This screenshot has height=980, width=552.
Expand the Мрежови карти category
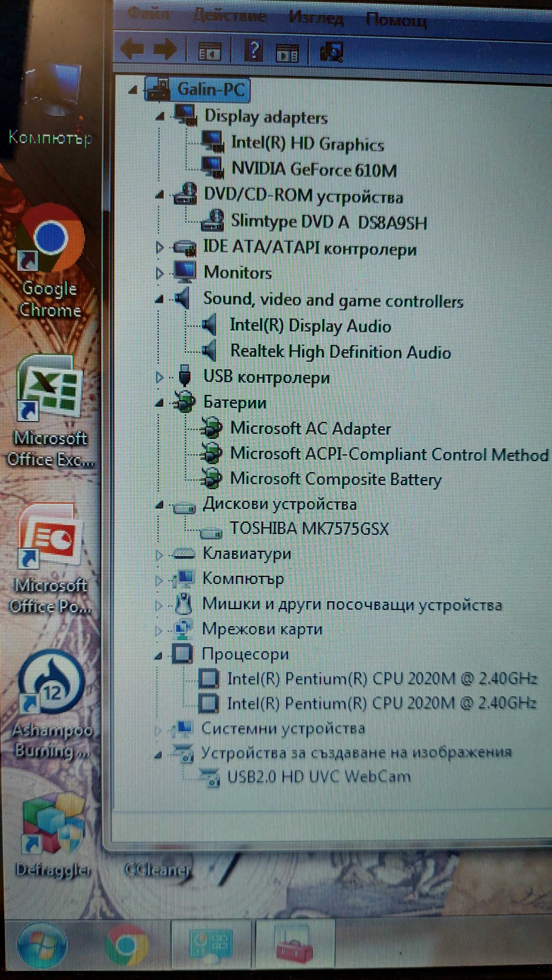click(159, 631)
